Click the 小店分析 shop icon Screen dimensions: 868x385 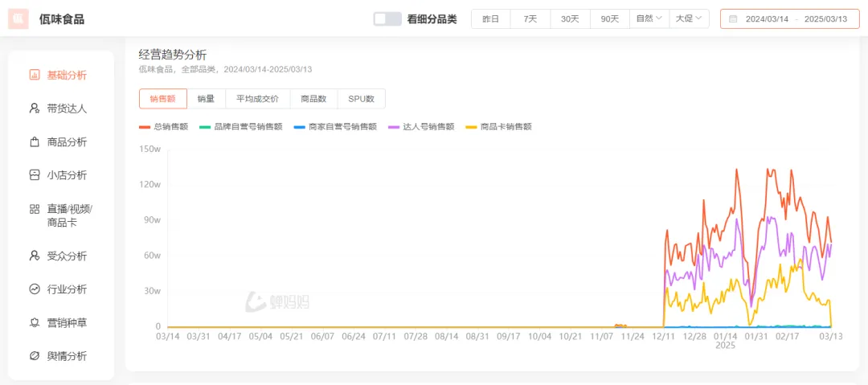pyautogui.click(x=35, y=175)
